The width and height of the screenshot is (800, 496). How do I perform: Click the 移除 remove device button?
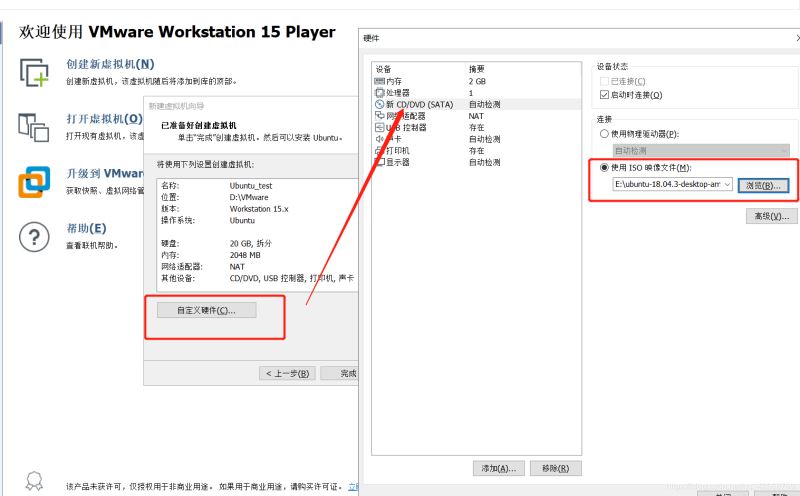[557, 468]
